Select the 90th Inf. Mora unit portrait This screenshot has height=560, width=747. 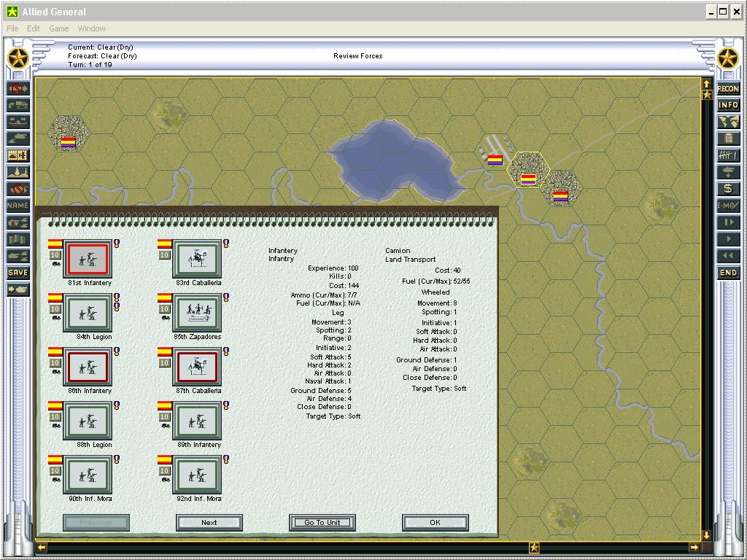tap(88, 475)
